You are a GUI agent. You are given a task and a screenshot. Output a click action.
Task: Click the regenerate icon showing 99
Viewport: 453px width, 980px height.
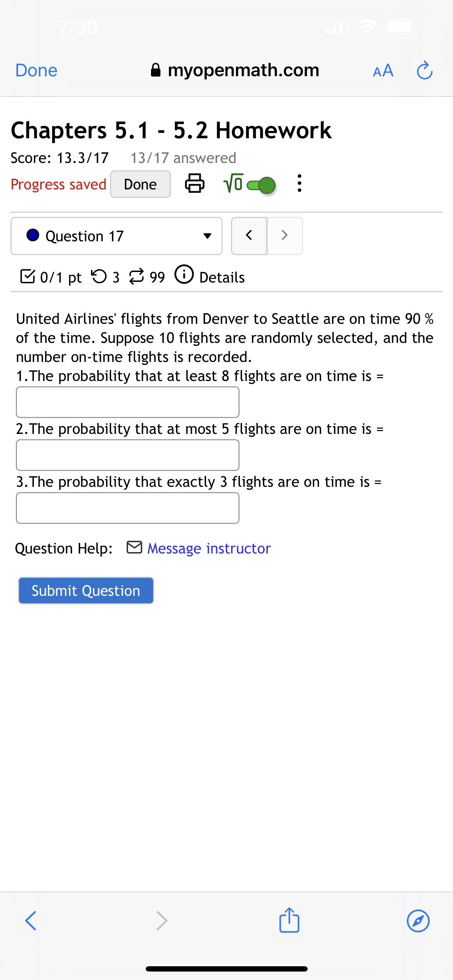[x=137, y=276]
